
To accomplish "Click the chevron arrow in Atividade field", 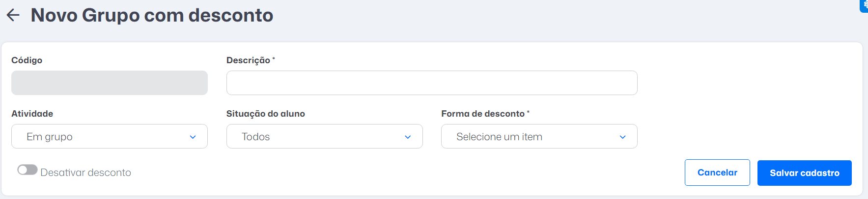I will point(193,137).
